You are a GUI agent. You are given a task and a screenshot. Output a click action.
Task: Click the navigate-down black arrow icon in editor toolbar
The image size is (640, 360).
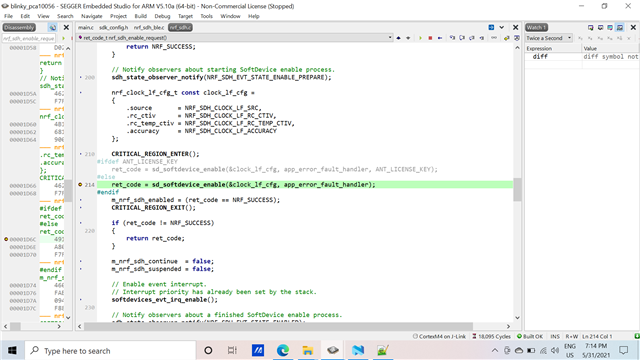pyautogui.click(x=408, y=38)
